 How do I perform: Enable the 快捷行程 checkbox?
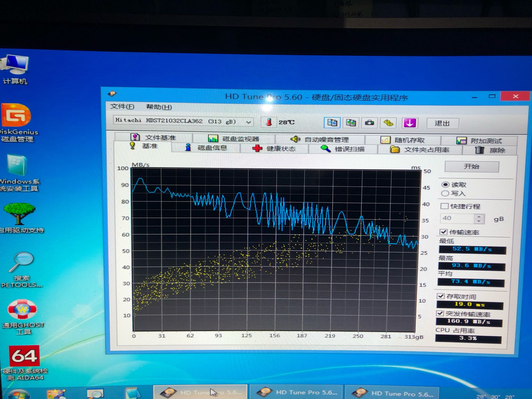(444, 206)
